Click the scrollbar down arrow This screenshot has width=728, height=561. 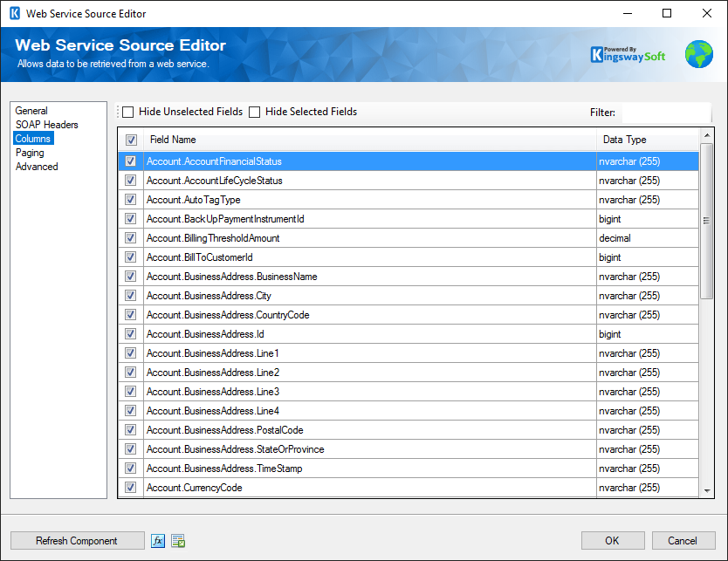pyautogui.click(x=707, y=490)
